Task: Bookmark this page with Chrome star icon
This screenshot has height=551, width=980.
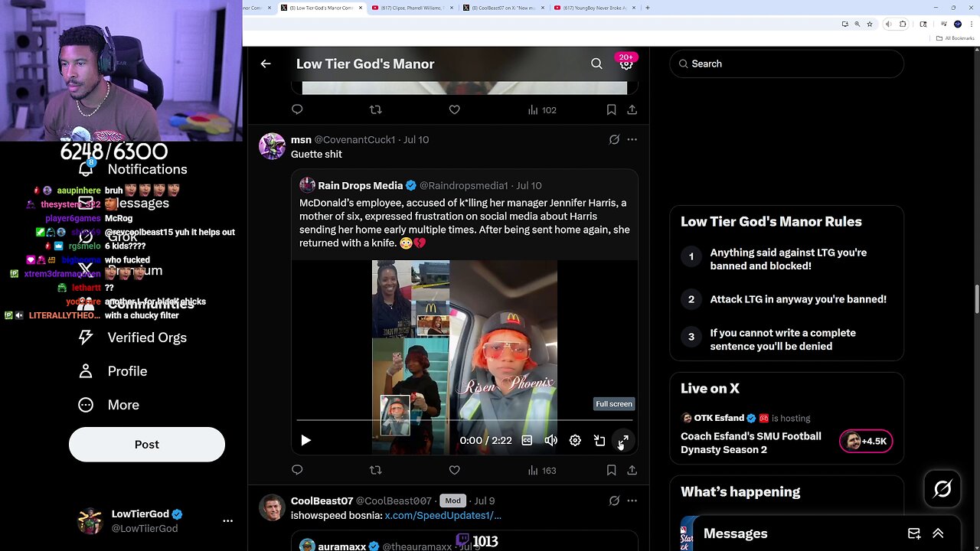Action: point(870,24)
